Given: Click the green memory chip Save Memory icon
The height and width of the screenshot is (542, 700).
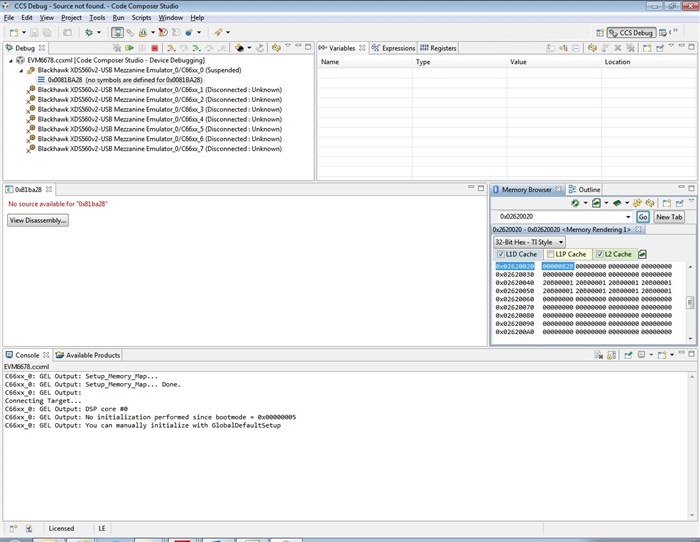Looking at the screenshot, I should [617, 203].
